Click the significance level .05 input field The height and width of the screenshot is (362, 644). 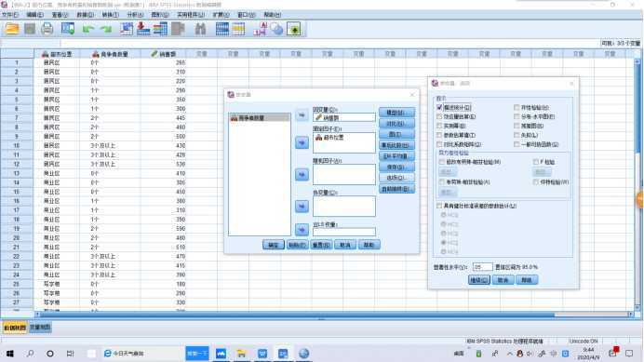(x=482, y=267)
